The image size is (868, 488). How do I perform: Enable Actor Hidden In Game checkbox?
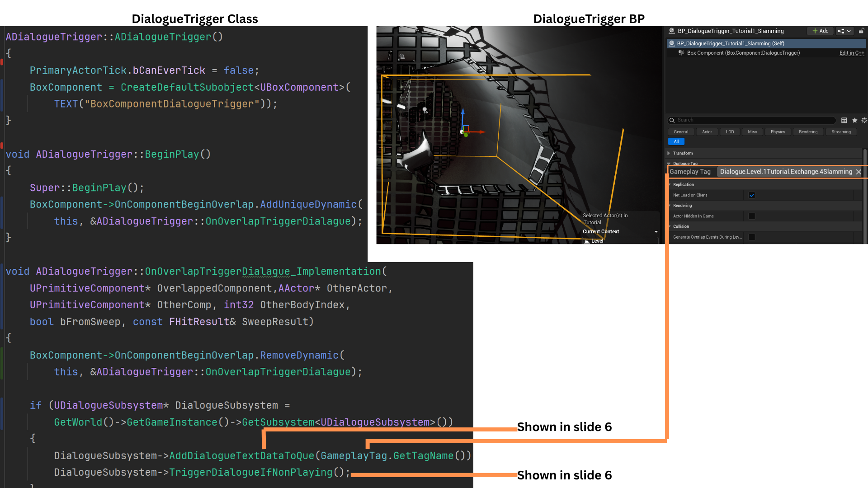752,216
